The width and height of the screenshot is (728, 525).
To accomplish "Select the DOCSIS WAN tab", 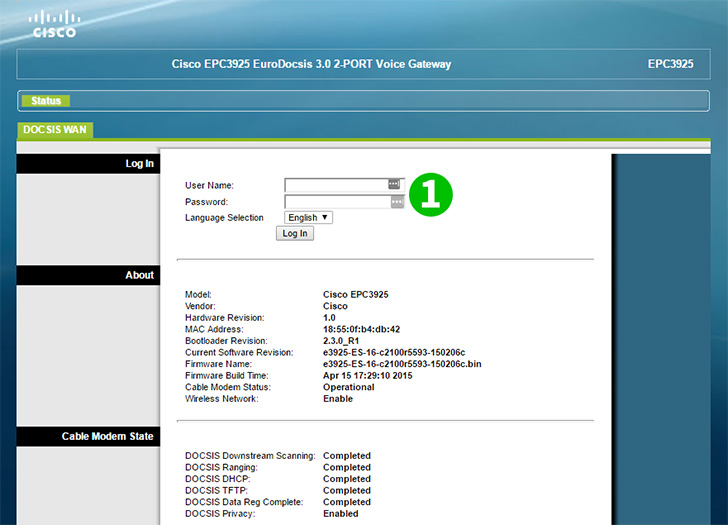I will [55, 130].
